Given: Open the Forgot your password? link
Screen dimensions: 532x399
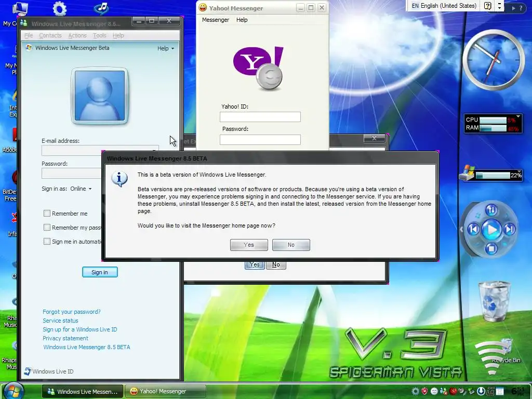Looking at the screenshot, I should pyautogui.click(x=72, y=312).
